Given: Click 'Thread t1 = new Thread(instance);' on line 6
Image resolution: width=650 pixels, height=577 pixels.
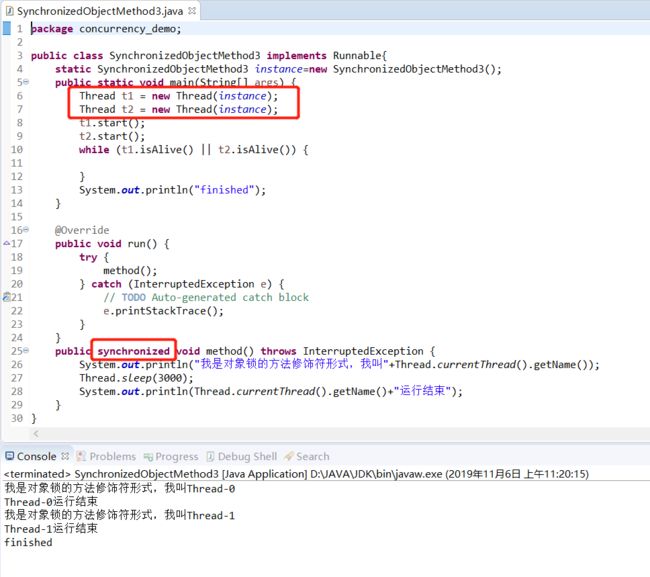Looking at the screenshot, I should (x=179, y=96).
